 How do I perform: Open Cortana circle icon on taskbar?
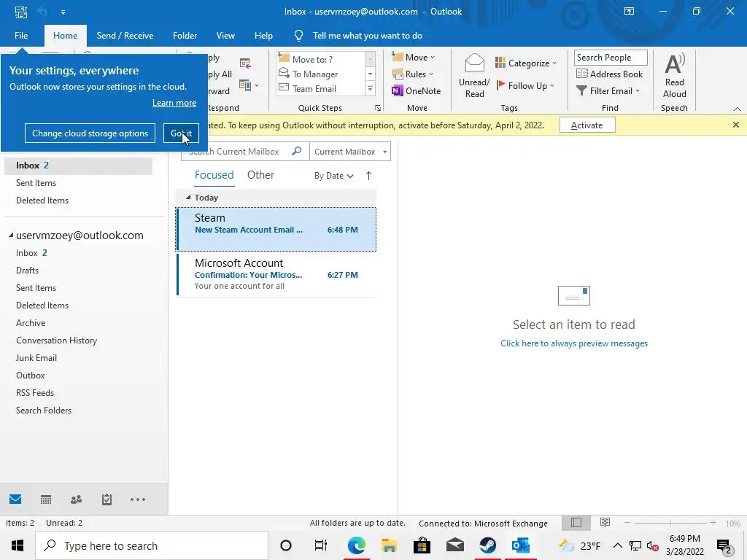coord(286,545)
